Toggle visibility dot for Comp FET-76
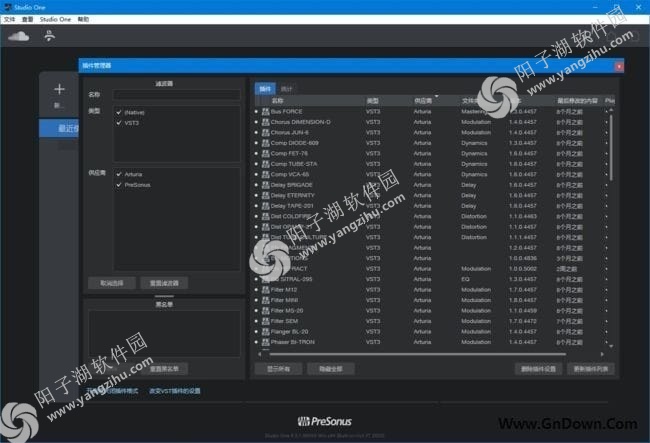 (x=256, y=153)
